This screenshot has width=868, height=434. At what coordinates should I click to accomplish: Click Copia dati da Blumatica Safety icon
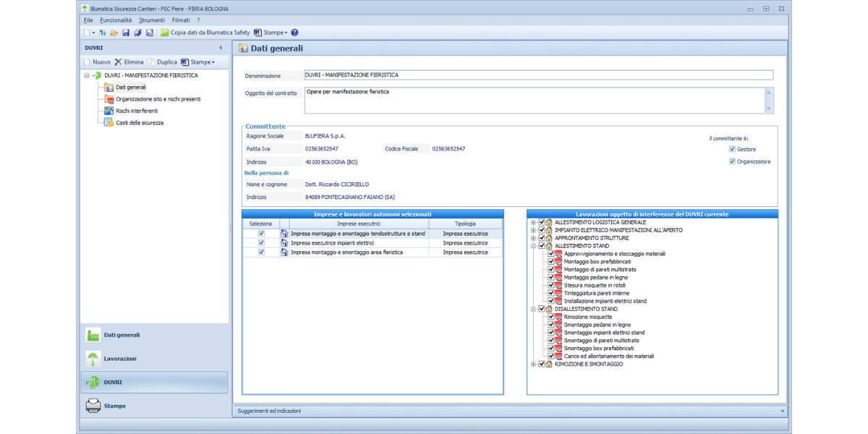pos(165,33)
